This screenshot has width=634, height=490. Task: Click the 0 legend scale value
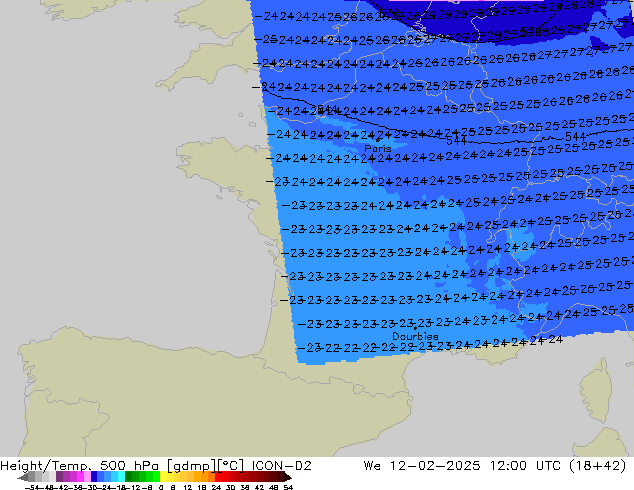[161, 487]
